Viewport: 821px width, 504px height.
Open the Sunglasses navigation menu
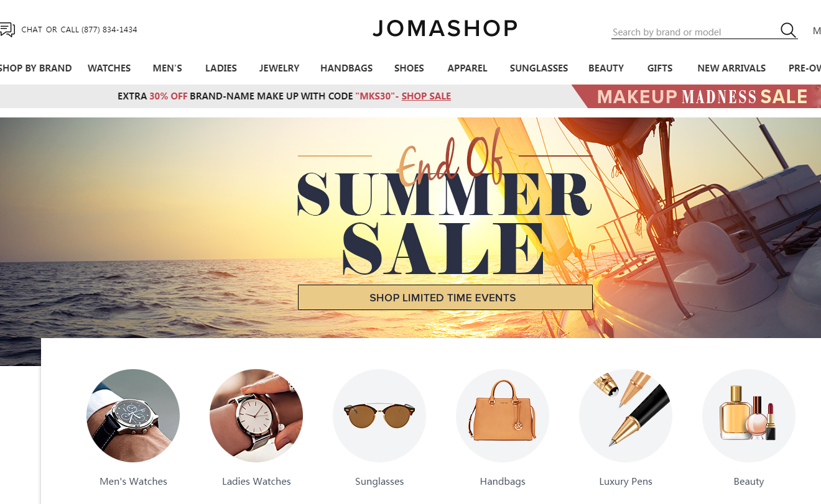point(539,68)
